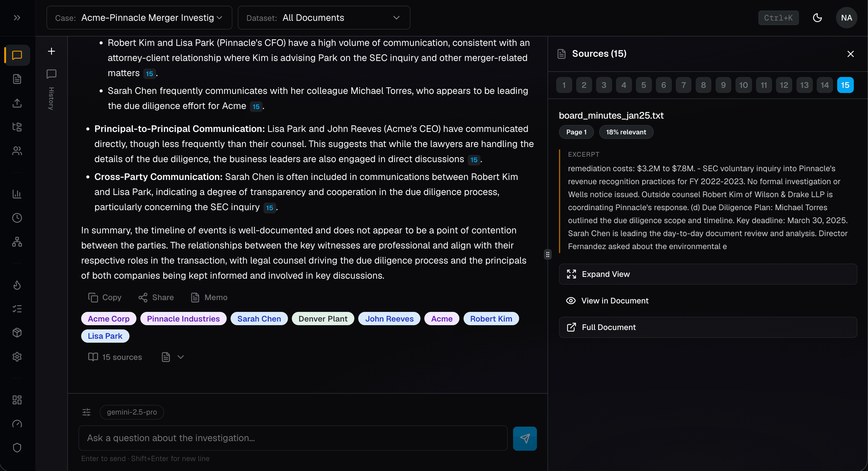The height and width of the screenshot is (471, 868).
Task: Click the purple Acme entity tag
Action: 442,319
